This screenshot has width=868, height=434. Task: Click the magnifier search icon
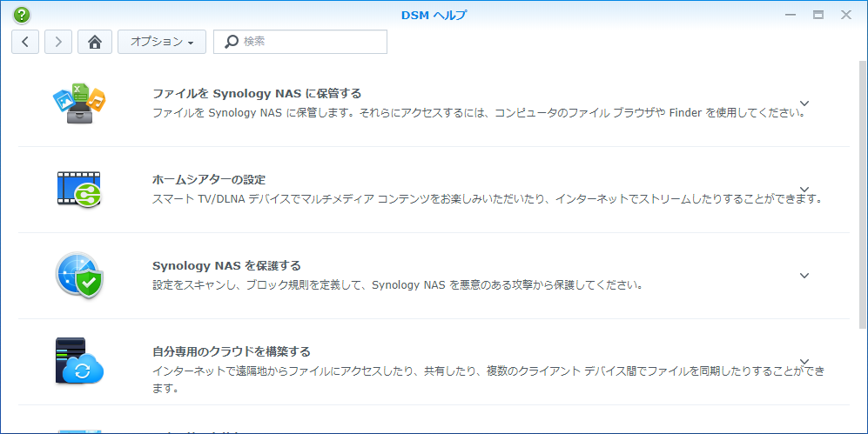(232, 42)
